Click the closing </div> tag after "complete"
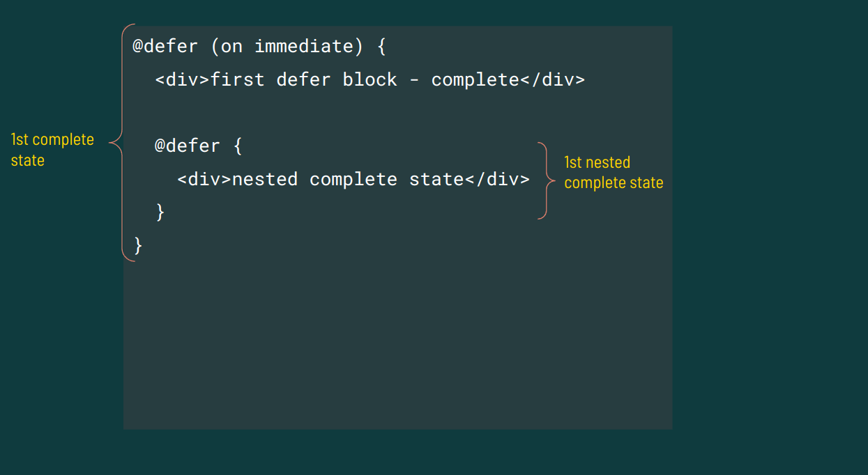This screenshot has width=868, height=475. tap(552, 80)
